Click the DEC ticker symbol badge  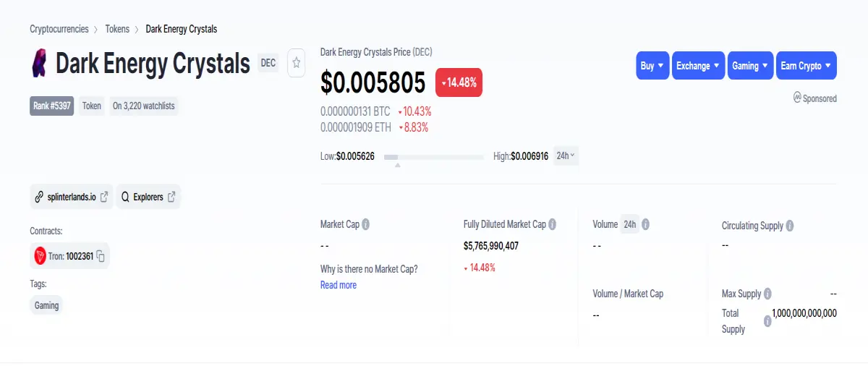[268, 63]
